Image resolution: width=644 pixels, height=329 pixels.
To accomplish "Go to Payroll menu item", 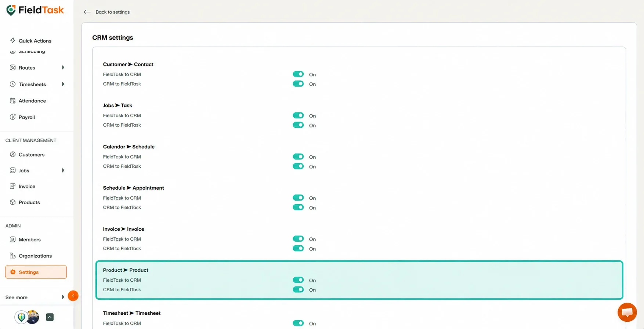I will (x=27, y=117).
